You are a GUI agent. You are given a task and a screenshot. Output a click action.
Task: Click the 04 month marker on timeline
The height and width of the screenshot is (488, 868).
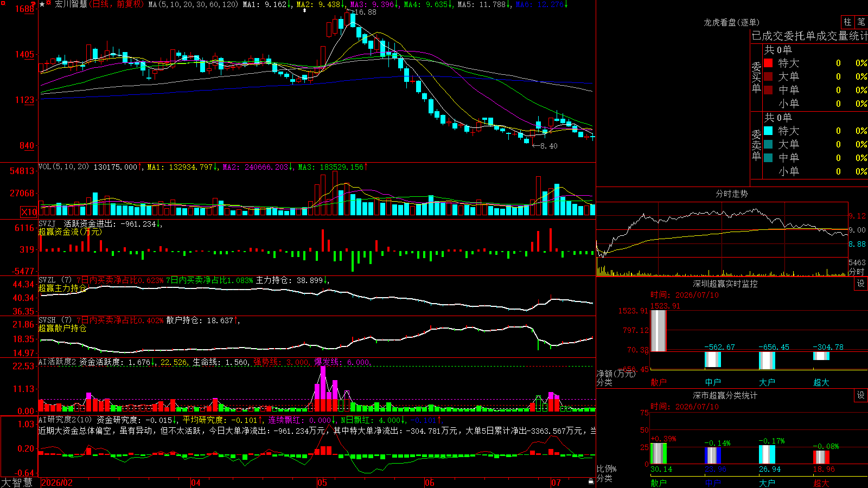[196, 483]
